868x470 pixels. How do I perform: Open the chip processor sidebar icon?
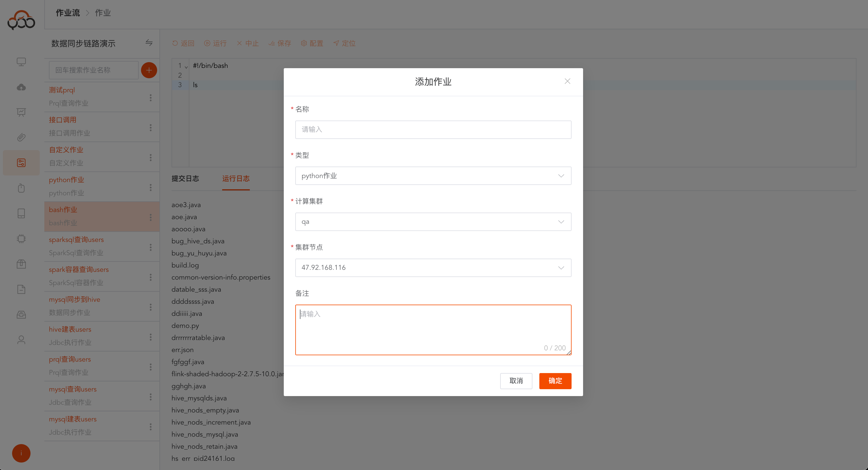pyautogui.click(x=21, y=239)
